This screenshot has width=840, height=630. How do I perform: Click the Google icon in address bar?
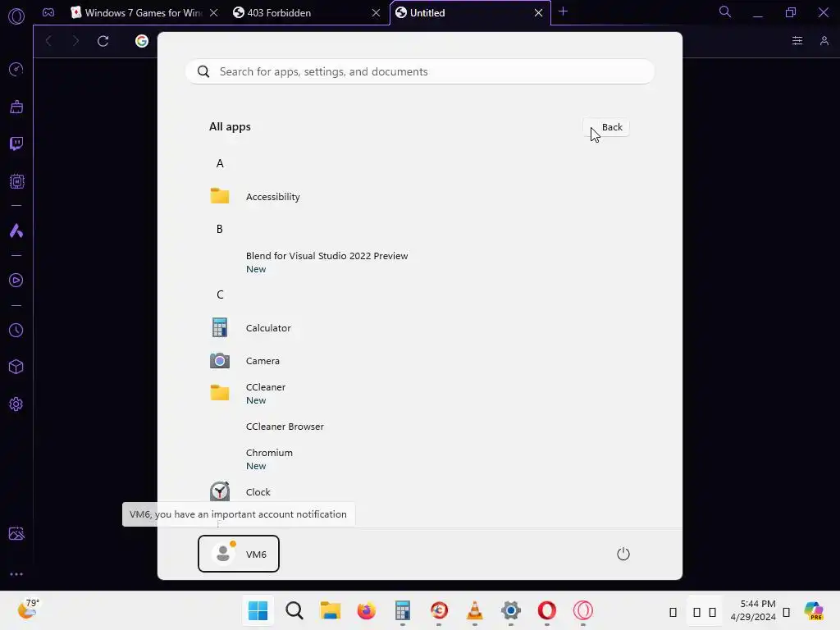[141, 41]
